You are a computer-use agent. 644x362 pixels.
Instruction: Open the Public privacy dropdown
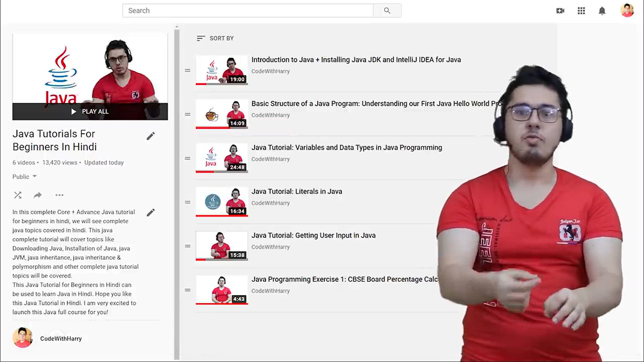click(24, 177)
